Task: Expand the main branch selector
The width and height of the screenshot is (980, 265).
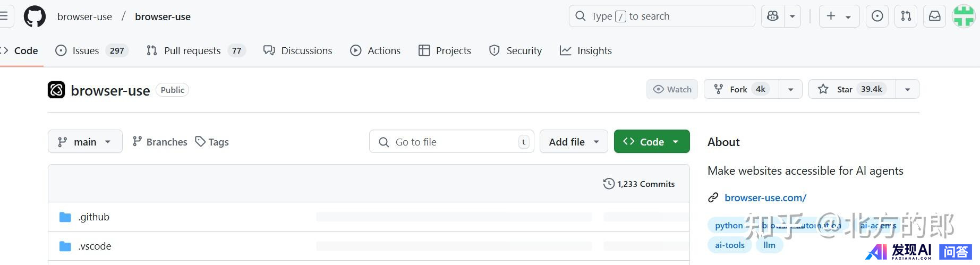Action: [85, 142]
